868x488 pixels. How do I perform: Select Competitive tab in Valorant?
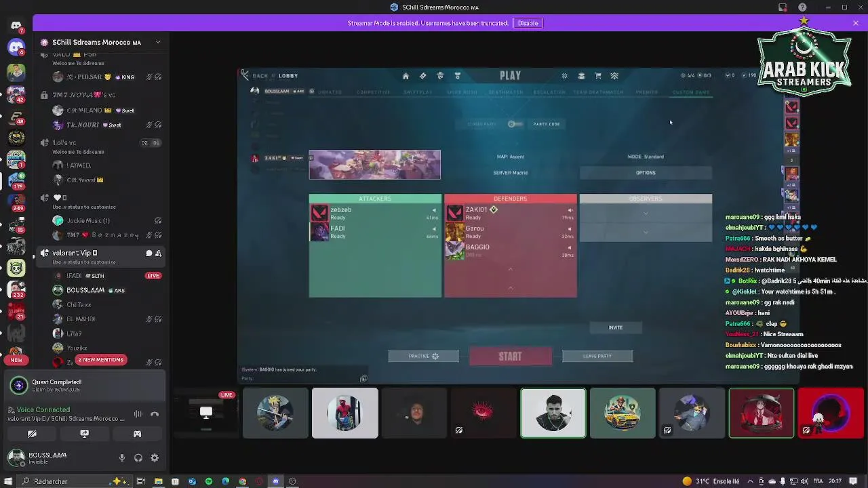tap(374, 92)
